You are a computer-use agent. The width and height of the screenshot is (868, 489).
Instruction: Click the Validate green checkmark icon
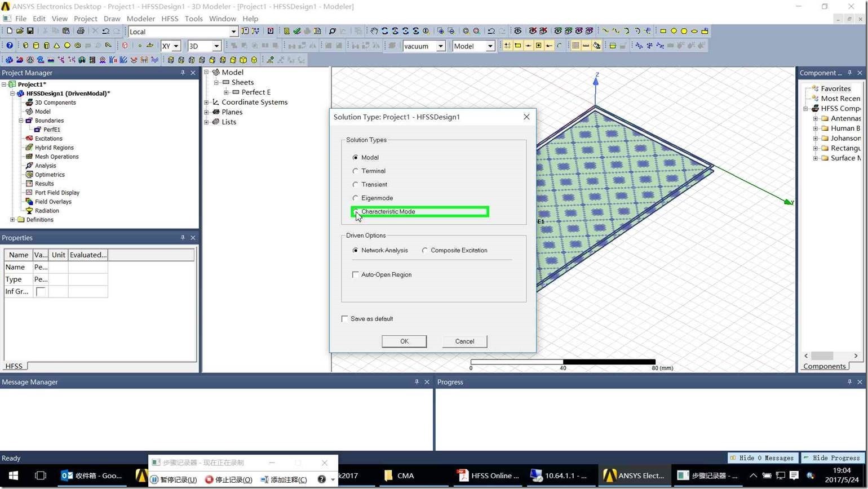coord(296,31)
